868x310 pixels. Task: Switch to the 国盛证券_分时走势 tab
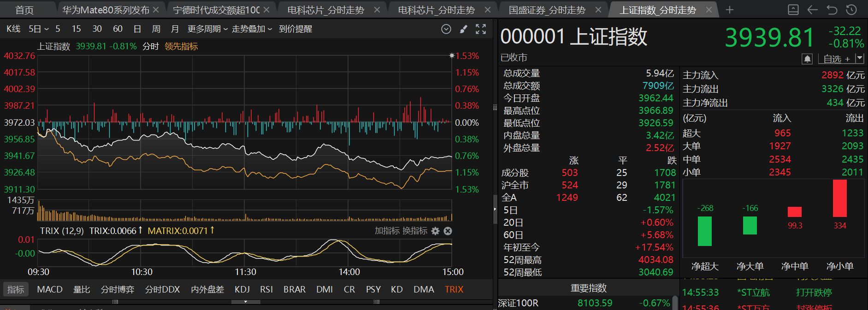click(547, 10)
